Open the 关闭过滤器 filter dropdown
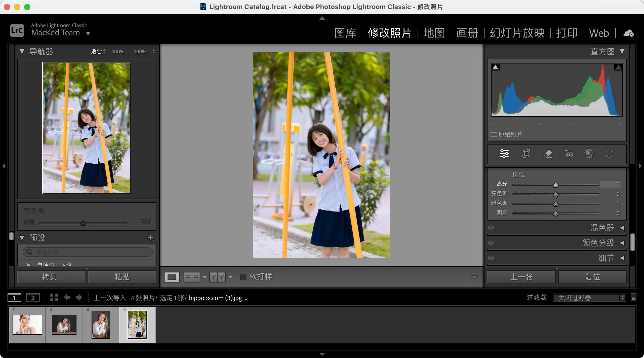The height and width of the screenshot is (358, 644). pos(589,298)
